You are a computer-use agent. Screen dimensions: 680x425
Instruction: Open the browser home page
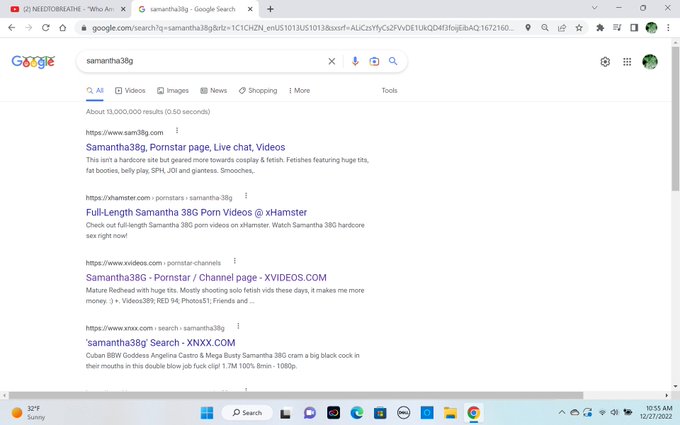62,28
